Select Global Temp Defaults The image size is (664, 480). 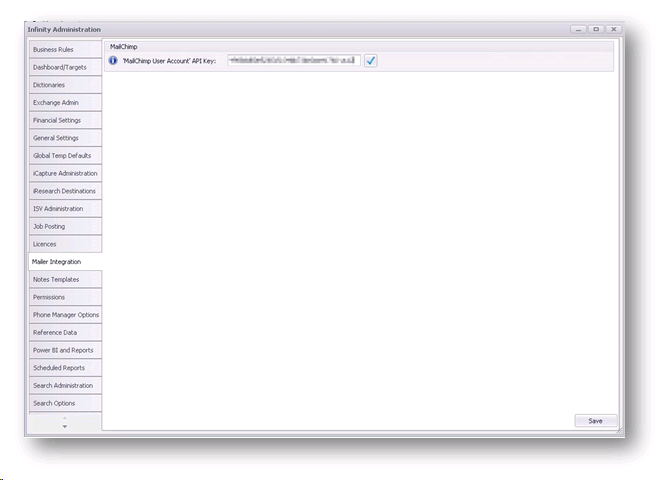click(65, 156)
